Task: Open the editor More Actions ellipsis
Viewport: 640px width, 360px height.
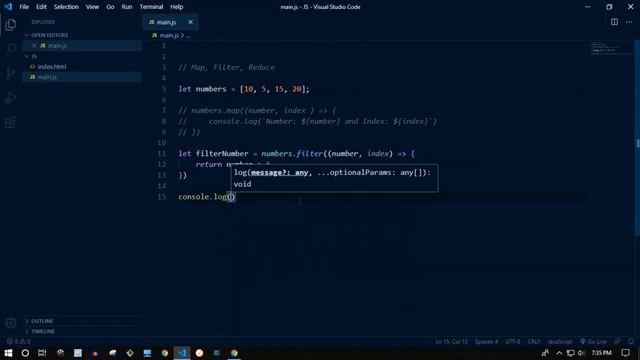Action: 629,22
